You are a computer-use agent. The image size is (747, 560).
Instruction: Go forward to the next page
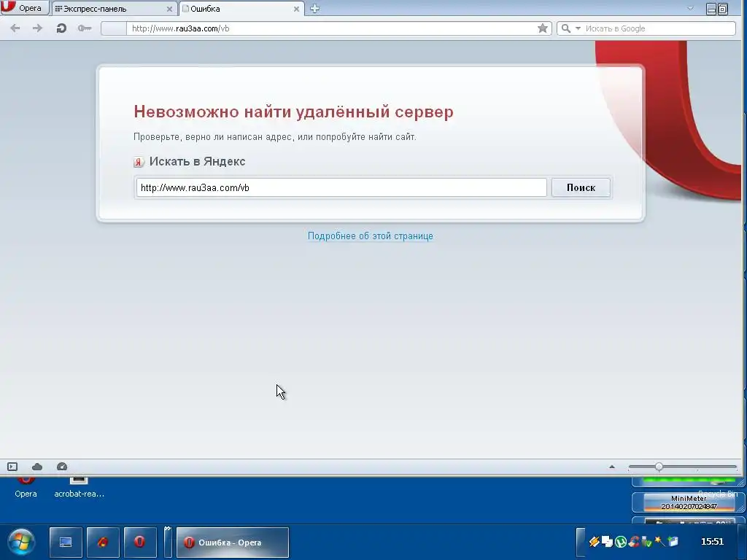coord(37,28)
